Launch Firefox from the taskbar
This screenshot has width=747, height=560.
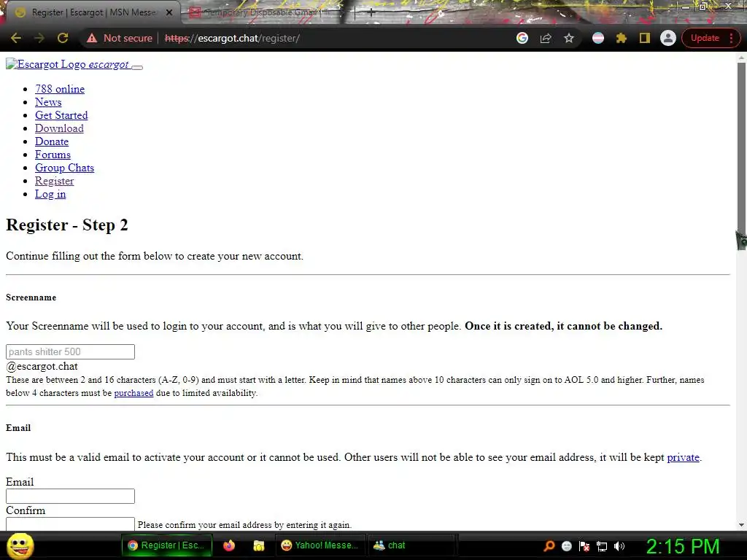pyautogui.click(x=229, y=545)
